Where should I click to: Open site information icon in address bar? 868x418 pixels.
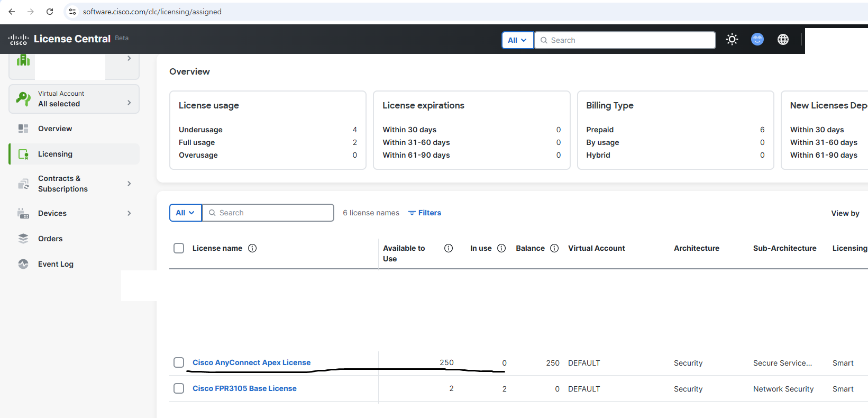pos(72,12)
